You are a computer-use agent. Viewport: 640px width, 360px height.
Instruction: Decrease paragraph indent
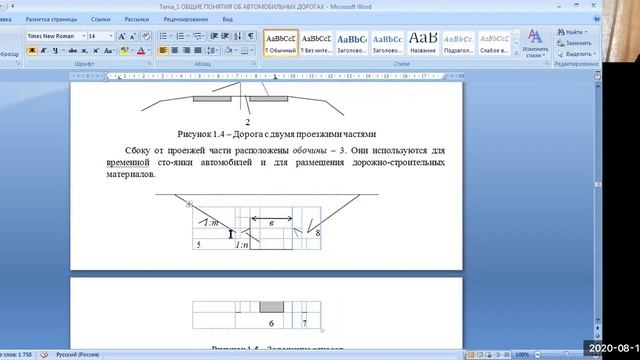[x=213, y=36]
